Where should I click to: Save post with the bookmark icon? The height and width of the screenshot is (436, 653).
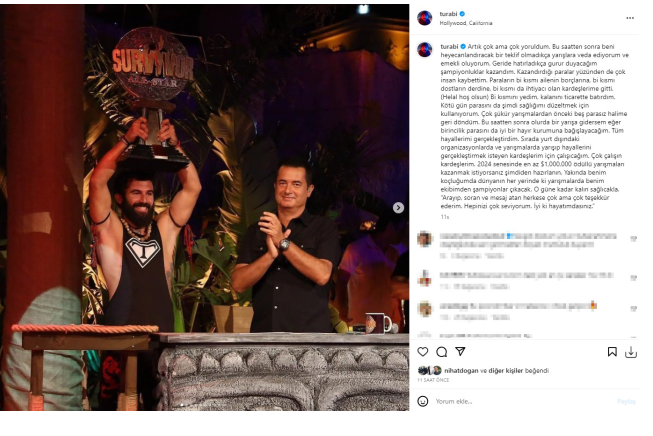click(x=612, y=352)
